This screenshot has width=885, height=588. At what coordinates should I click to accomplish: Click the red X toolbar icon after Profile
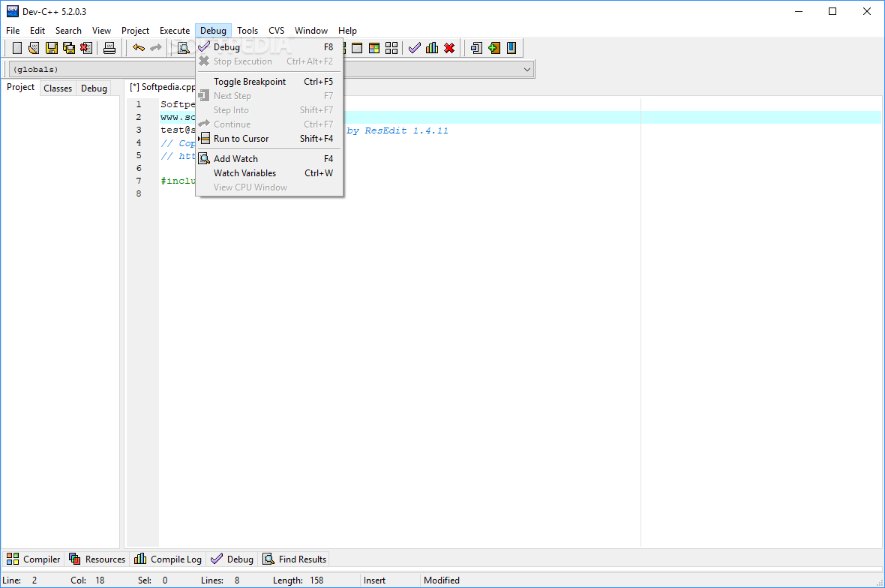pyautogui.click(x=449, y=48)
